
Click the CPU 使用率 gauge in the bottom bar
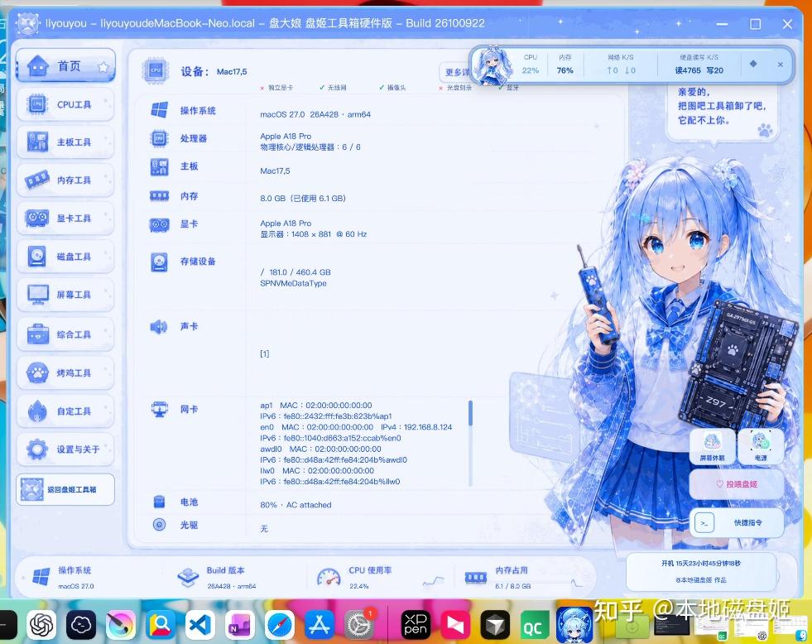(x=329, y=577)
